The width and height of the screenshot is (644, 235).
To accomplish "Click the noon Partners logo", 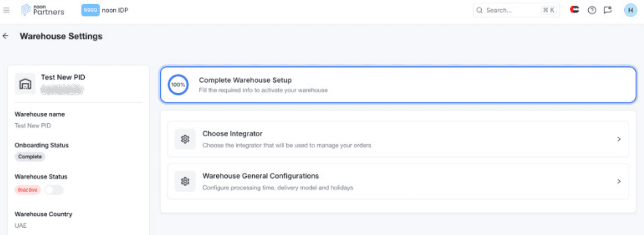I will [x=43, y=10].
